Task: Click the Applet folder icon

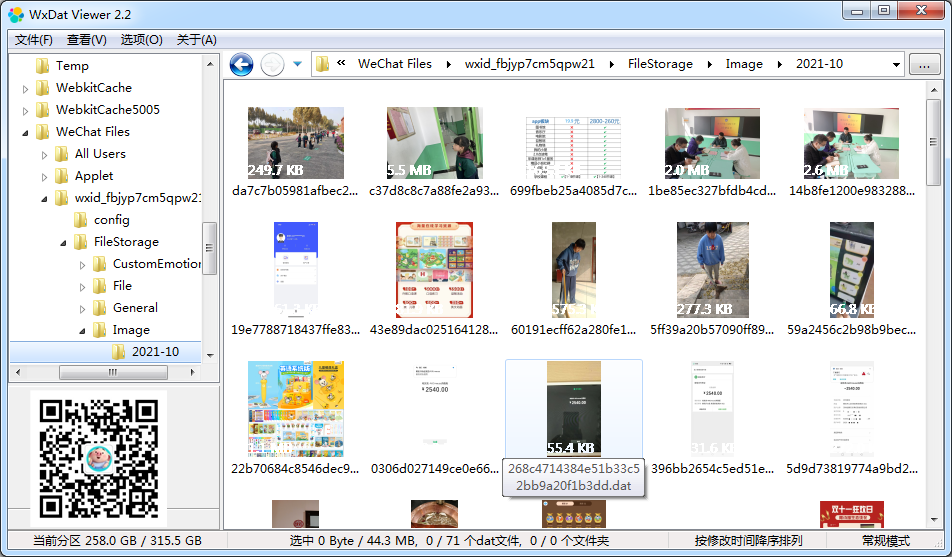Action: tap(61, 176)
